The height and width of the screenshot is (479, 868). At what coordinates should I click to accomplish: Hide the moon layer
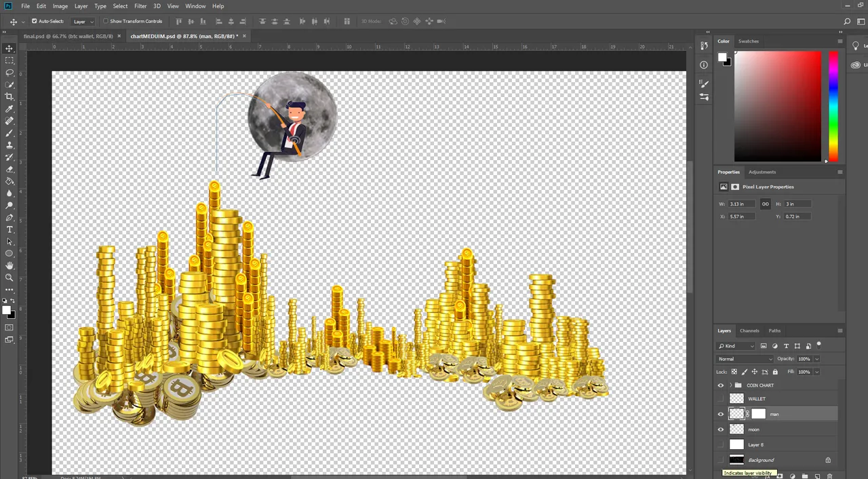point(721,429)
